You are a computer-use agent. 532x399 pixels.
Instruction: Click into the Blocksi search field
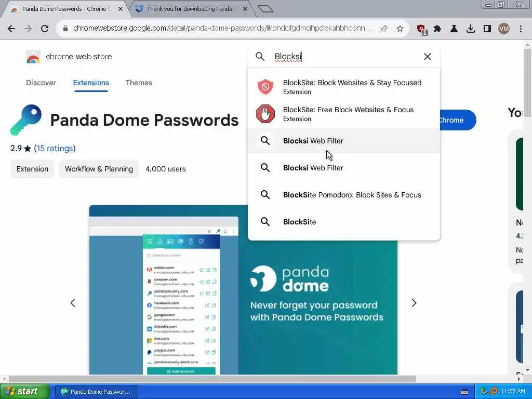[x=344, y=57]
